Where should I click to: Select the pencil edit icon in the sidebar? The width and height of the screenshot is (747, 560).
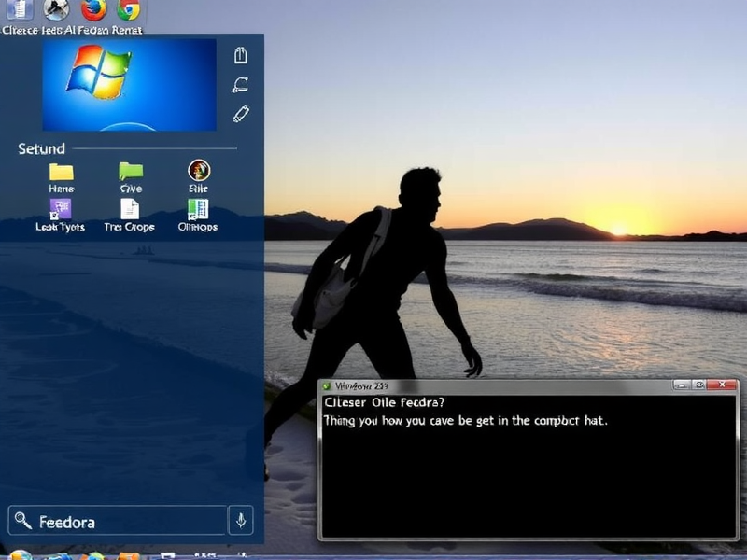pyautogui.click(x=238, y=115)
